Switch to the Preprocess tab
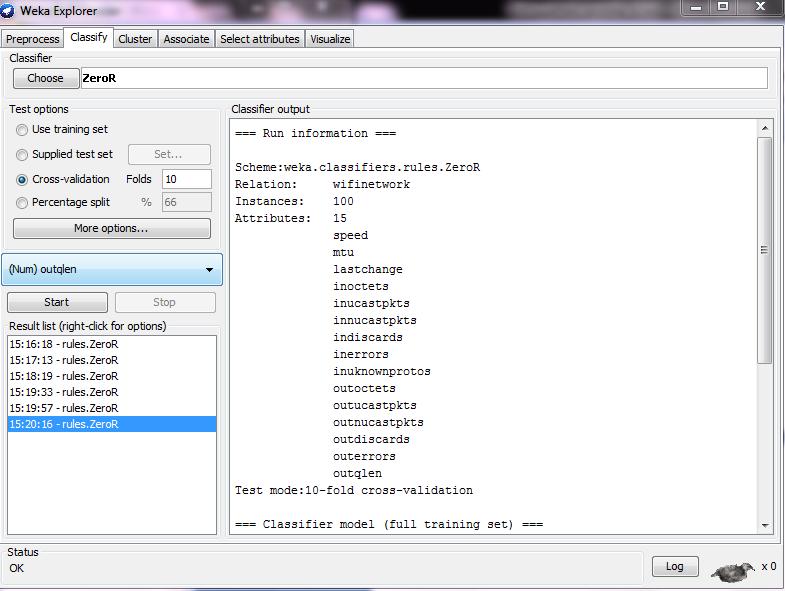The height and width of the screenshot is (591, 785). coord(33,39)
